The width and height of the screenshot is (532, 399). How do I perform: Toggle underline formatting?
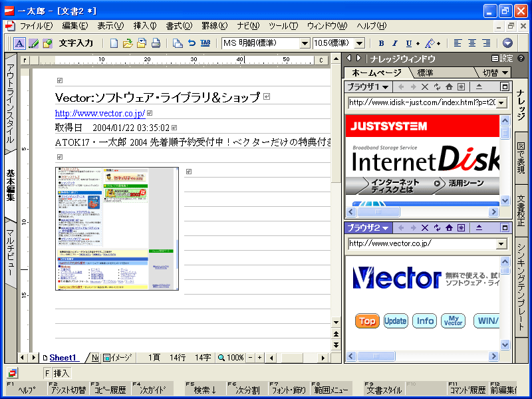point(408,43)
